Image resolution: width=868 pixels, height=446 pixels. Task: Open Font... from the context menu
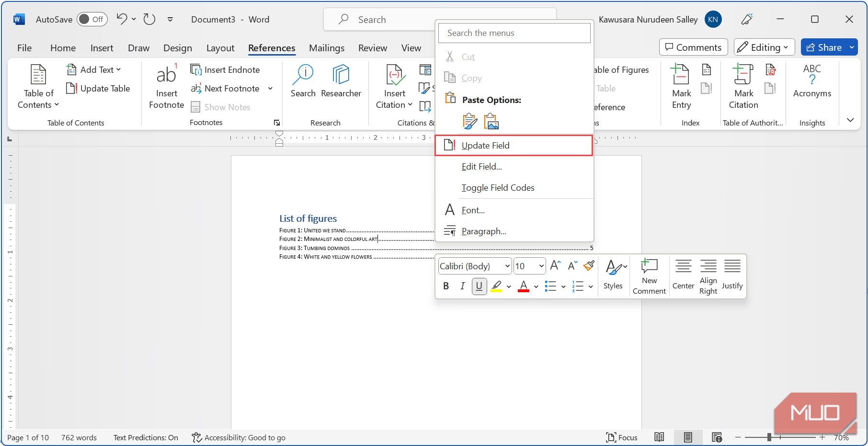514,210
